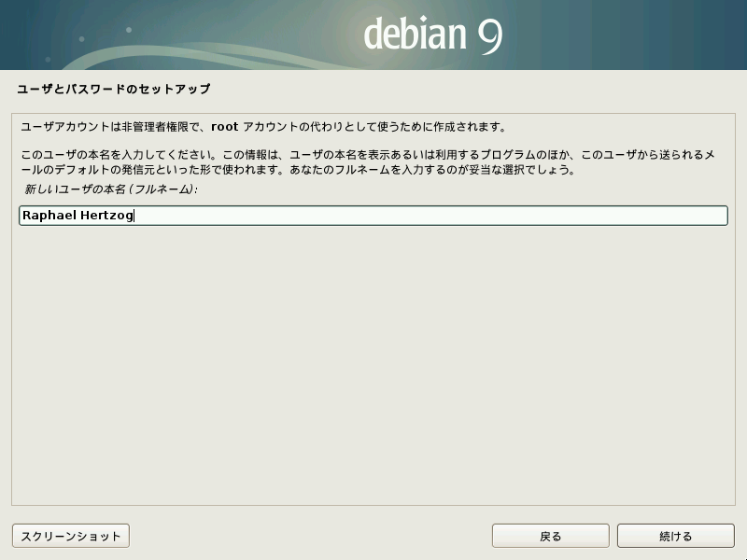Viewport: 747px width, 560px height.
Task: Click the ユーザとパスワードのセットアップ heading
Action: [x=112, y=89]
